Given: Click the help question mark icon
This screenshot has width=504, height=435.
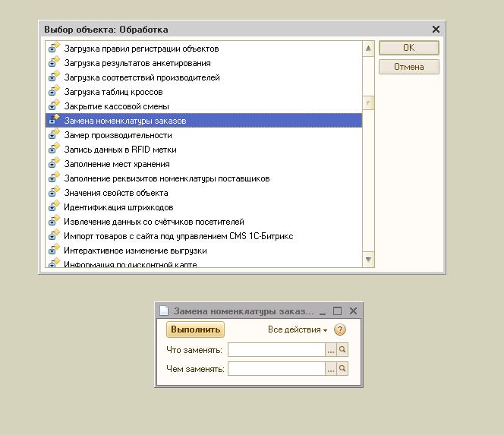Looking at the screenshot, I should 339,329.
